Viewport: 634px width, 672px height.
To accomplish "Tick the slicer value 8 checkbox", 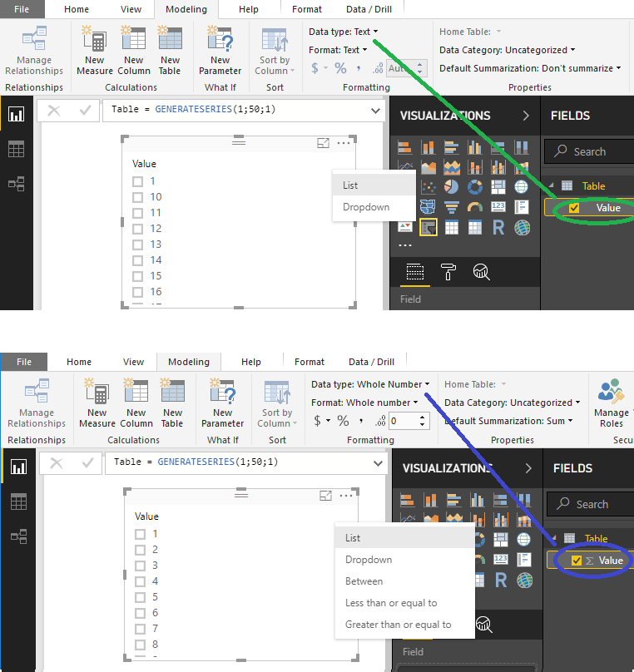I will tap(140, 645).
